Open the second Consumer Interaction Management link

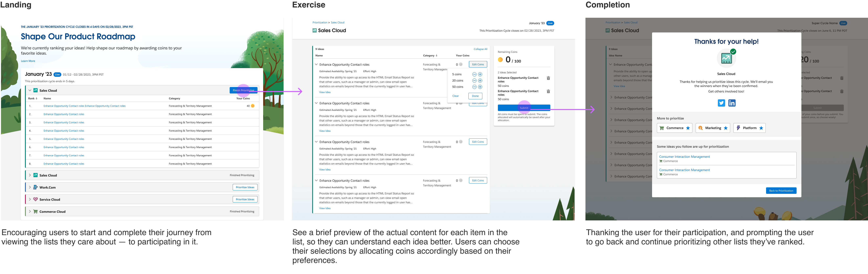684,170
